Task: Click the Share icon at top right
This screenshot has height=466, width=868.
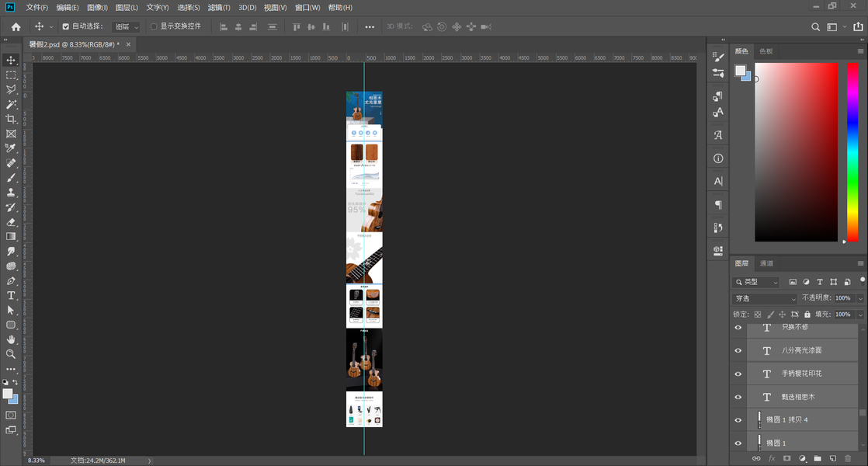Action: tap(858, 26)
